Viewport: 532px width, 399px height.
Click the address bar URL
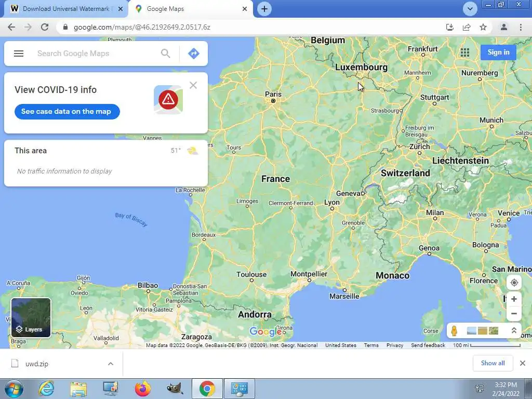click(x=142, y=27)
